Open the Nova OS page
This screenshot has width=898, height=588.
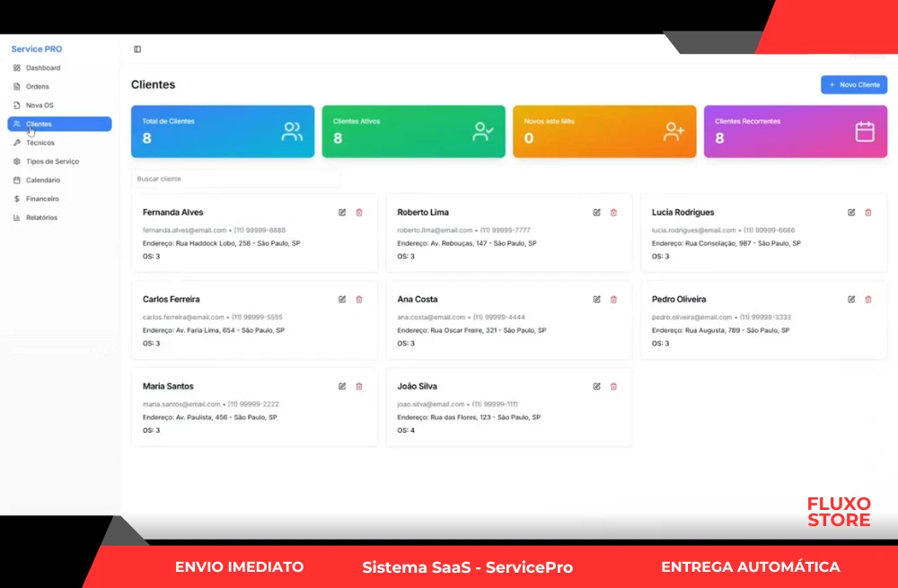point(40,106)
